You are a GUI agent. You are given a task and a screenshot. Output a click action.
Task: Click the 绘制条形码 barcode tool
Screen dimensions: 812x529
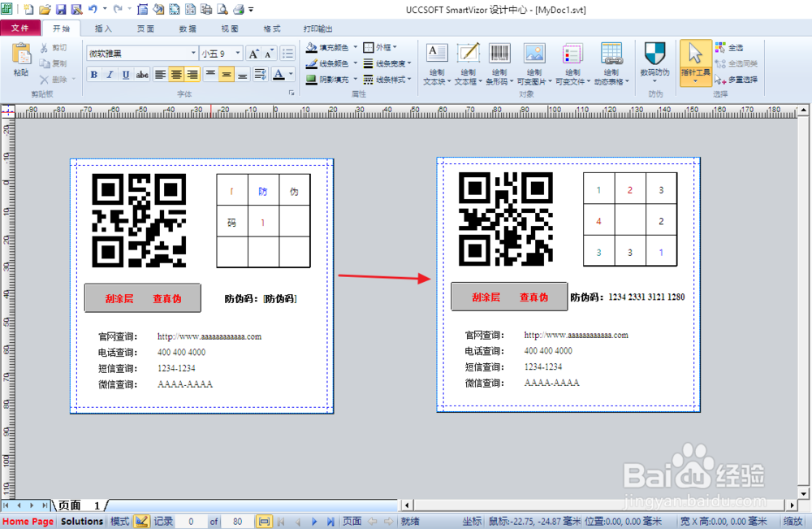[x=499, y=64]
